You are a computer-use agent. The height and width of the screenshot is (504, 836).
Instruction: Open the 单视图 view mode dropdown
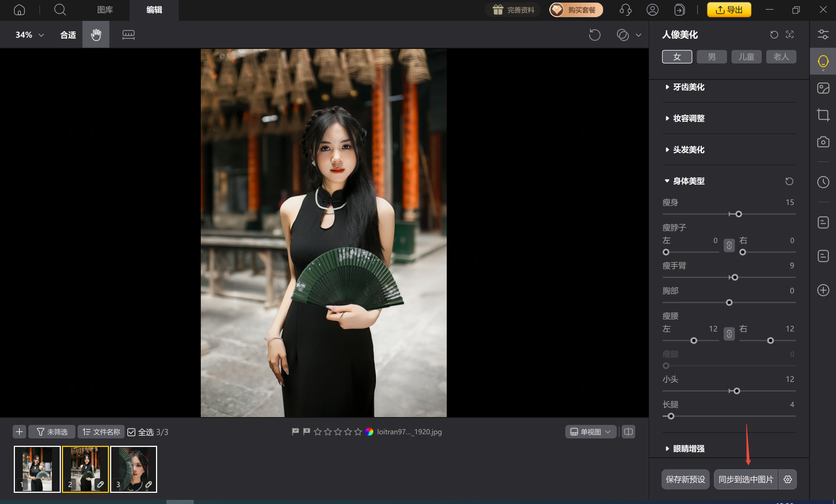click(x=590, y=432)
